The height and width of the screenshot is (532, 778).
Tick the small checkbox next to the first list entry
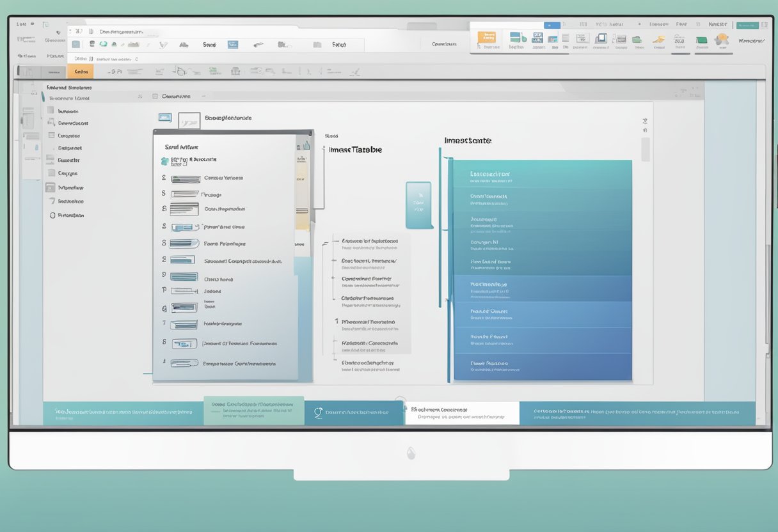(x=163, y=178)
